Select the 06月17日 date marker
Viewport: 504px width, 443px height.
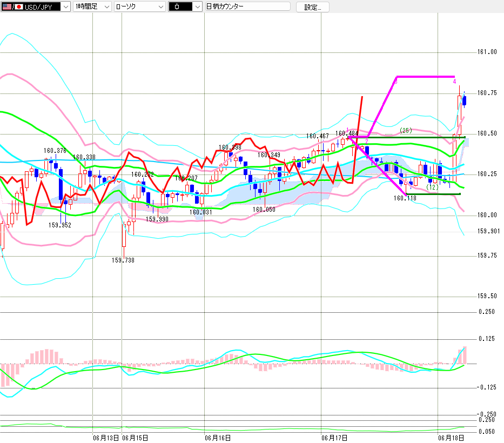coord(334,438)
